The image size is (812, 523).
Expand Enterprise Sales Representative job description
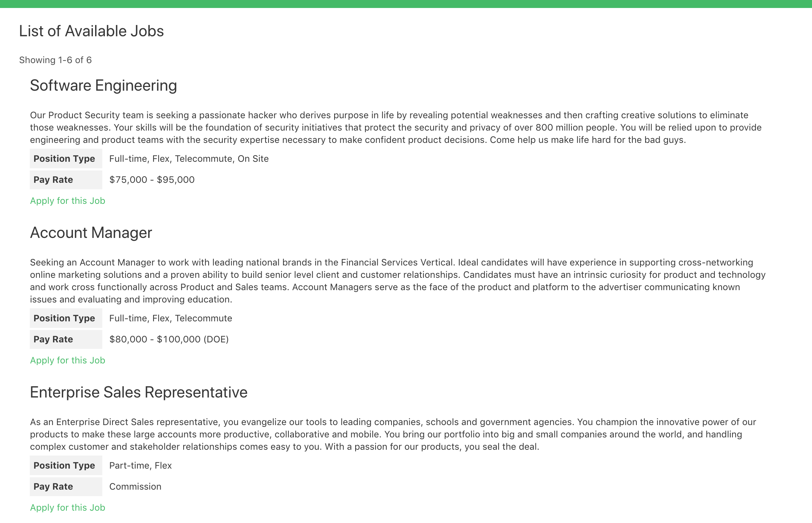(x=139, y=392)
